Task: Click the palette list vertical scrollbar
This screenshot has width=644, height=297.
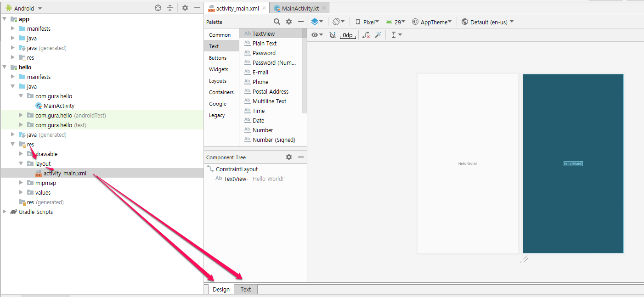Action: click(x=305, y=71)
